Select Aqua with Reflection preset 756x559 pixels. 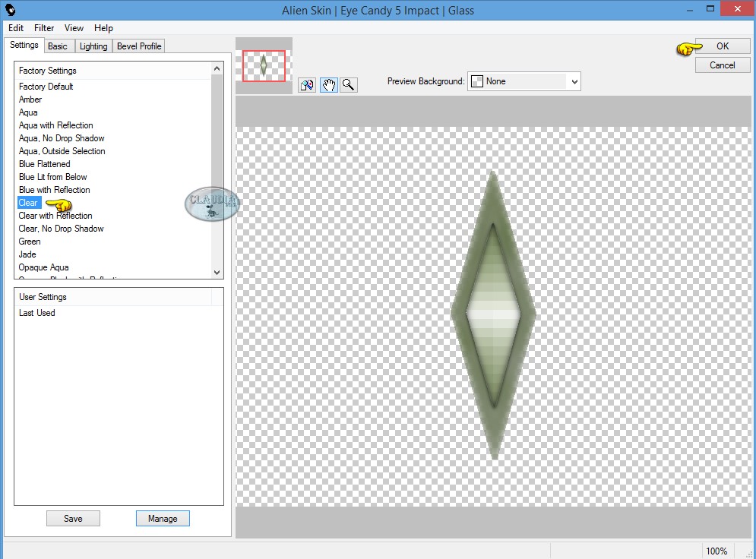coord(56,125)
